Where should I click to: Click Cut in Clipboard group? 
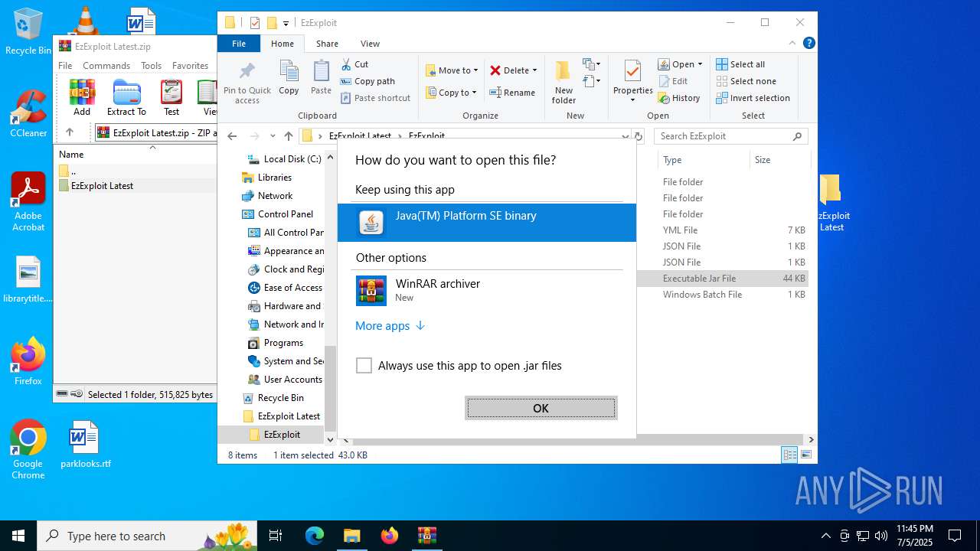tap(354, 64)
